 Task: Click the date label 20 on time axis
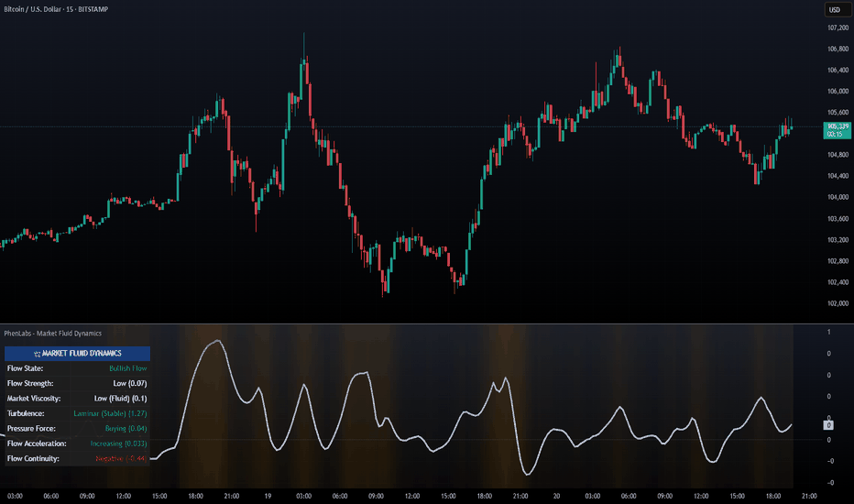coord(556,497)
